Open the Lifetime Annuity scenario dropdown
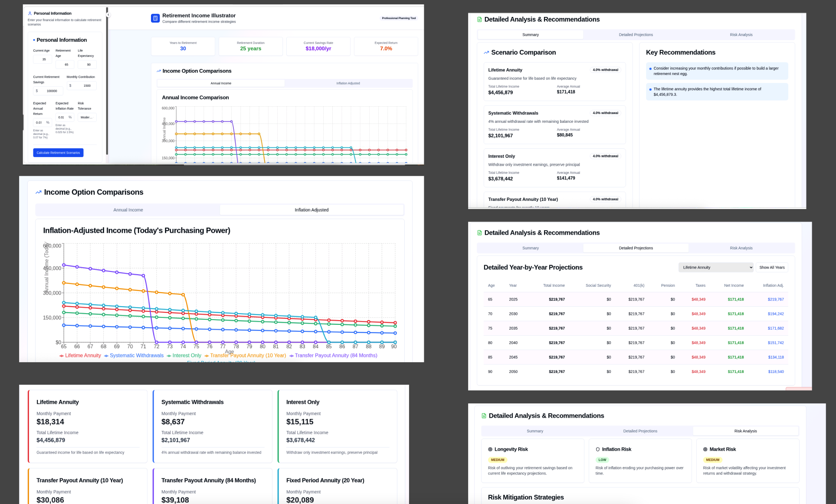836x504 pixels. (x=716, y=268)
